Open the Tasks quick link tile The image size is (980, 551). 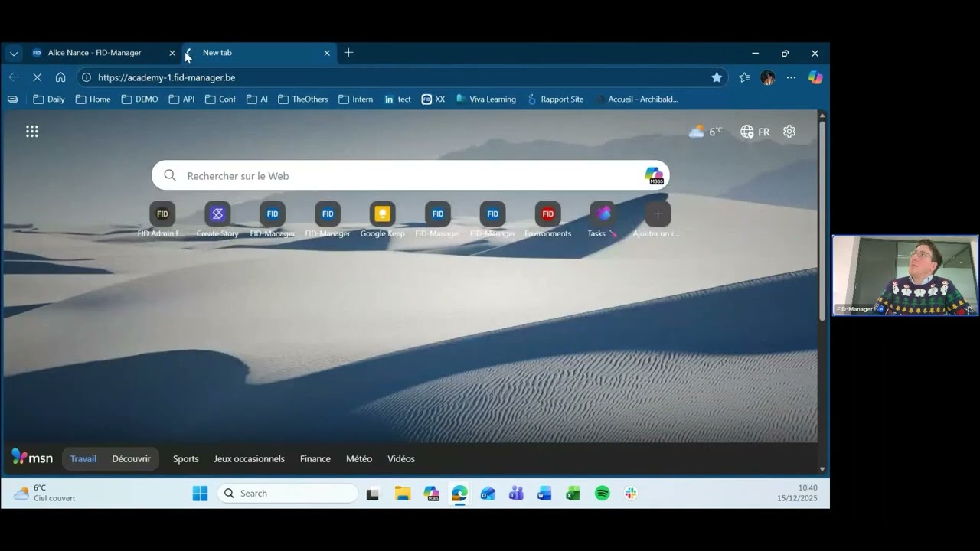point(603,220)
